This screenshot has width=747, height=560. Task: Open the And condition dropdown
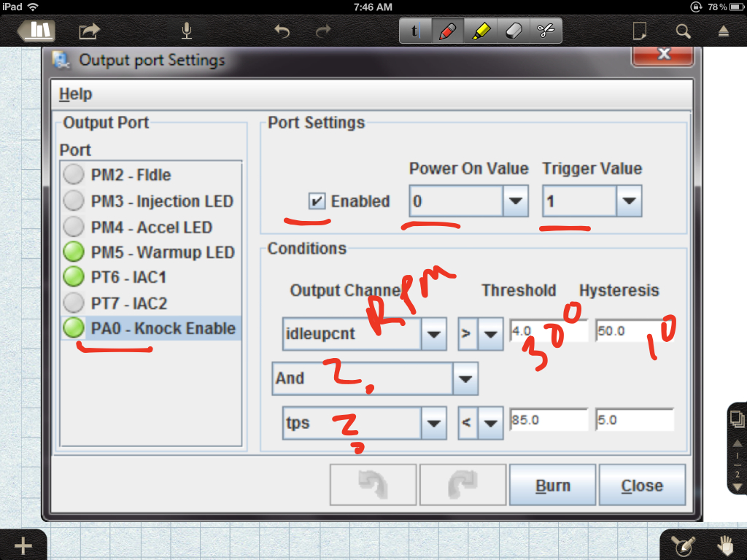click(x=465, y=378)
